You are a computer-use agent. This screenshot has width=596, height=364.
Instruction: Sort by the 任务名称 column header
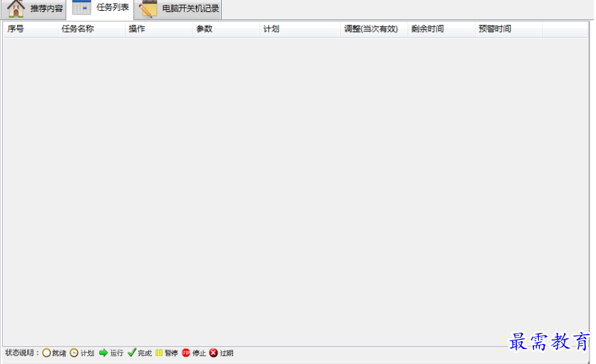91,29
